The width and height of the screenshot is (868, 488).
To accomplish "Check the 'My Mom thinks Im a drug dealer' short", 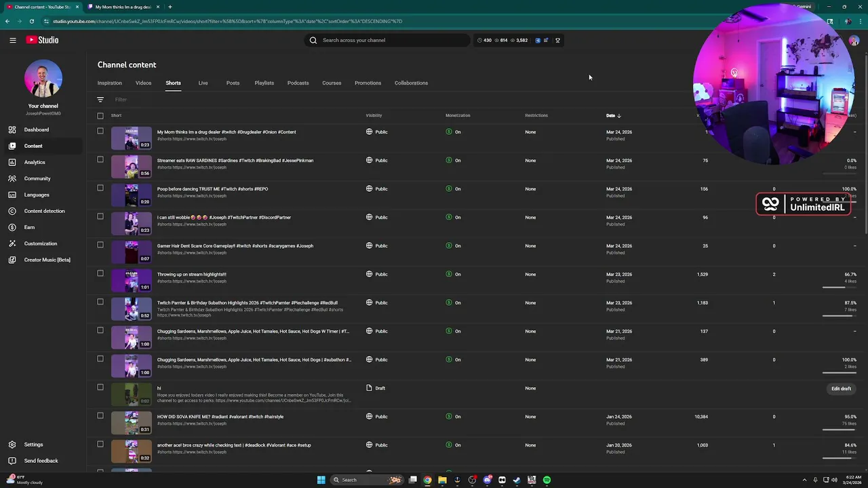I will (100, 131).
